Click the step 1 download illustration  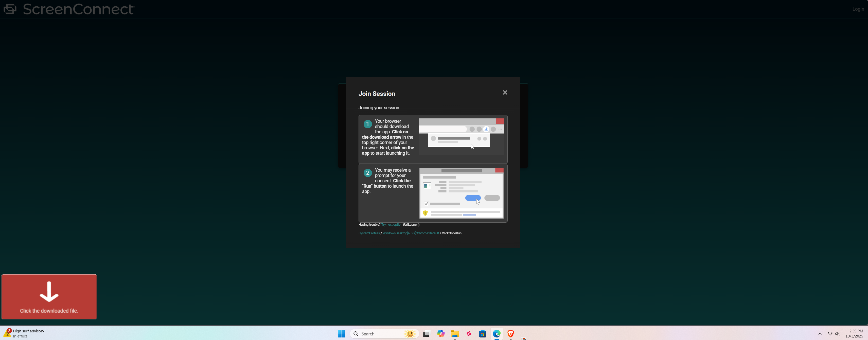(461, 136)
